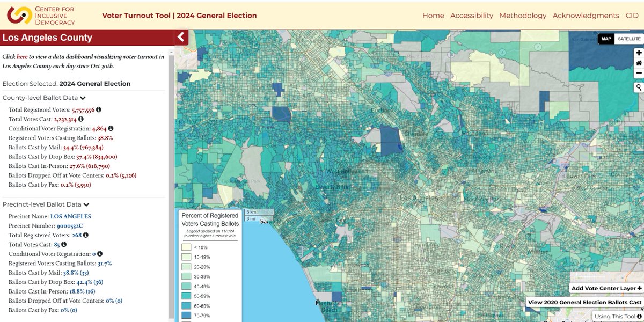Click 'Election Selected: 2024 General Election' text

(x=67, y=84)
